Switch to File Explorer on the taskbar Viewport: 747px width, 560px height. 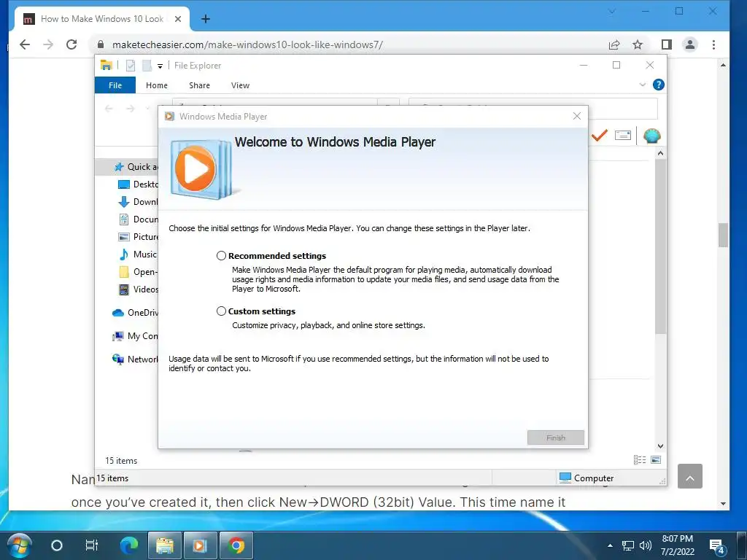(165, 545)
